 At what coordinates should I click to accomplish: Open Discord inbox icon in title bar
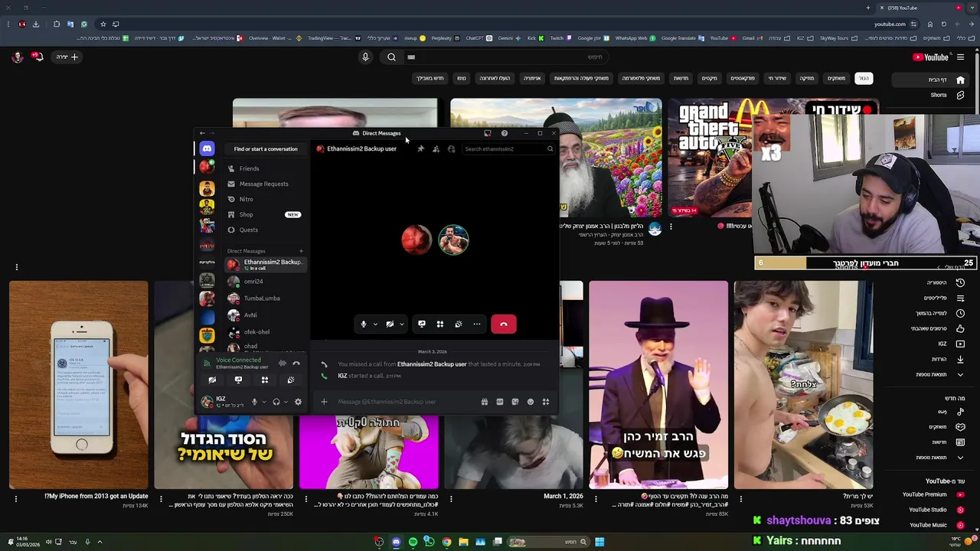[x=488, y=133]
